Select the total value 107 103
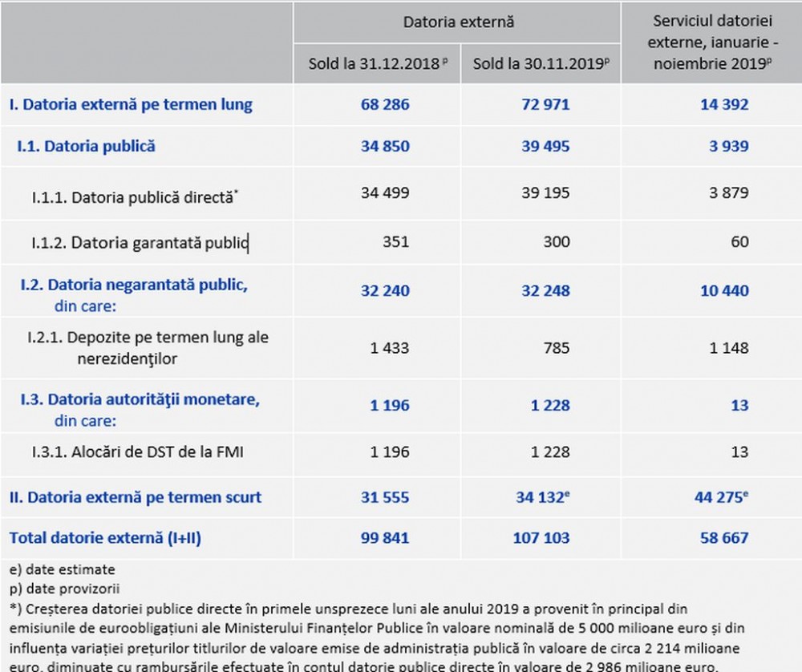The height and width of the screenshot is (672, 802). click(x=541, y=537)
